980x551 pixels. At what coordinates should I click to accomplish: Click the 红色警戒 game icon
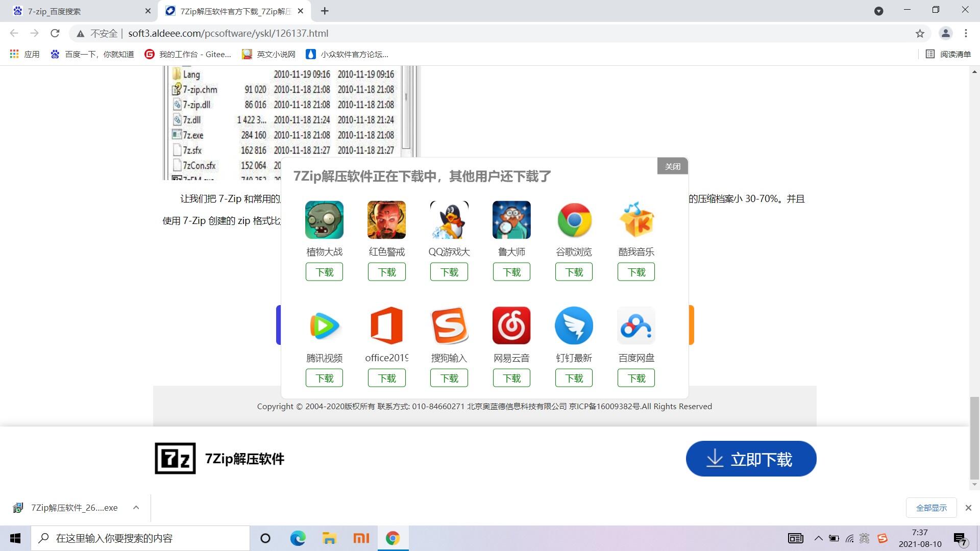[386, 220]
